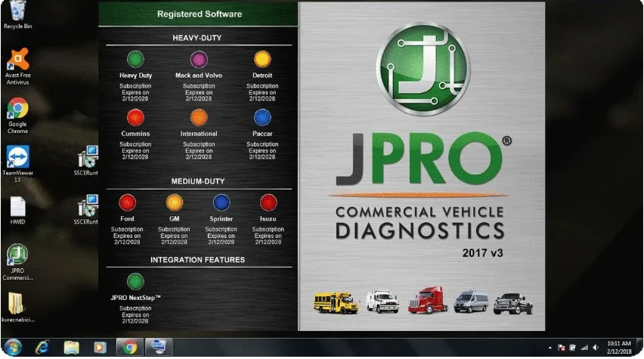This screenshot has width=644, height=359.
Task: Open Windows Media Player from taskbar
Action: pyautogui.click(x=100, y=348)
